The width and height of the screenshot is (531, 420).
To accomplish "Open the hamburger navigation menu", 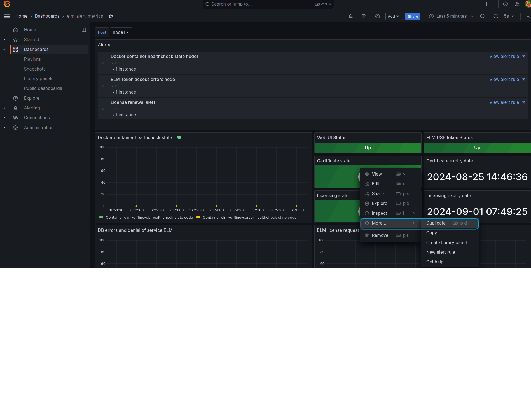I will pyautogui.click(x=7, y=16).
